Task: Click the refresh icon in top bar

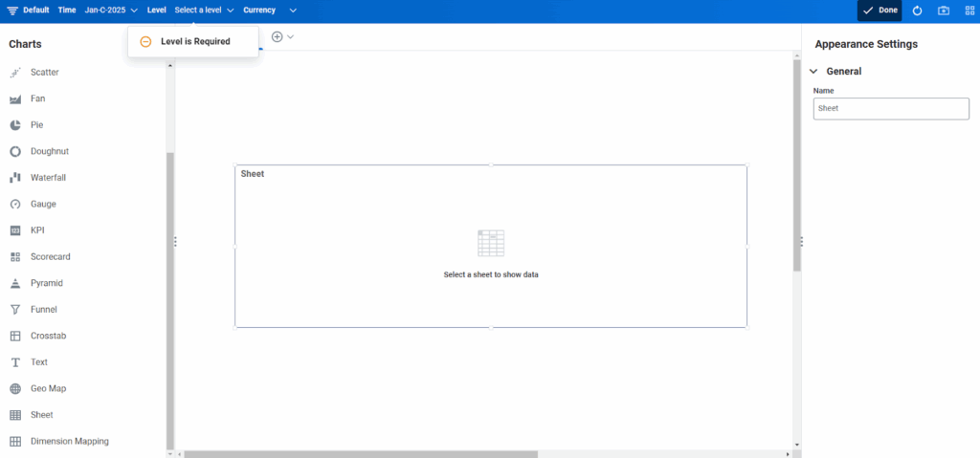Action: 917,11
